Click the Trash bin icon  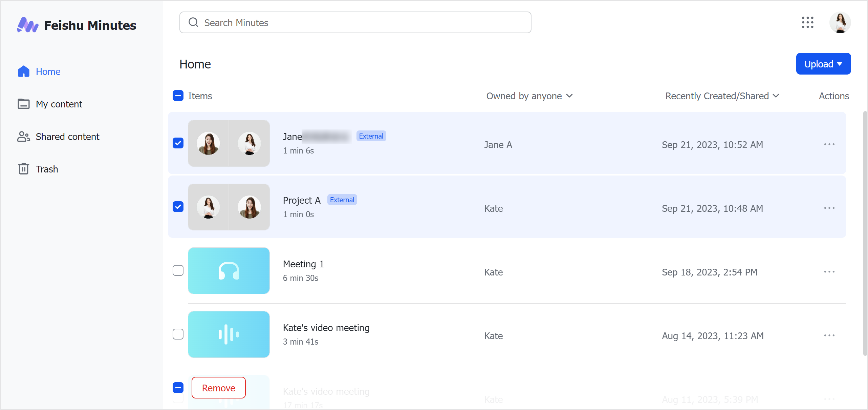23,169
